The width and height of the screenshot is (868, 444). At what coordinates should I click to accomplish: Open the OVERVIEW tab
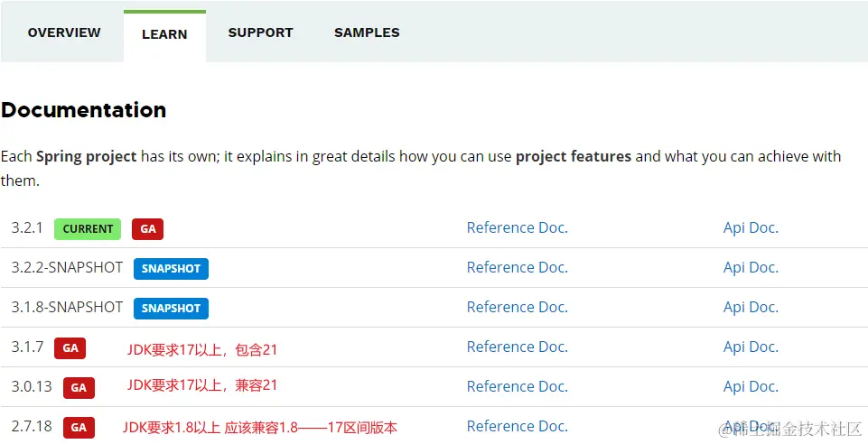64,32
